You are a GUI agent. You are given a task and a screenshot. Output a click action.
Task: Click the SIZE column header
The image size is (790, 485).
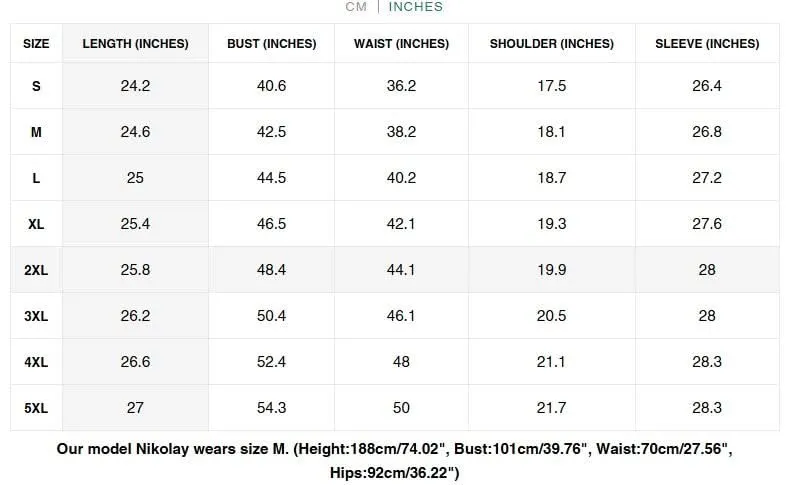point(36,44)
